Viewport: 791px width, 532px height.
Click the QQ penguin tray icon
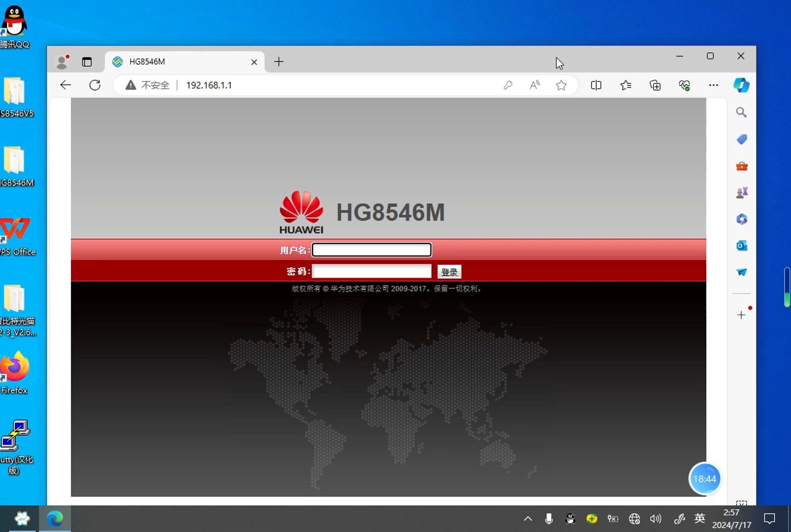point(570,519)
